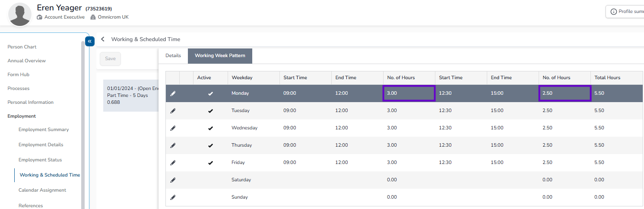
Task: Open Person Chart in sidebar
Action: coord(22,47)
